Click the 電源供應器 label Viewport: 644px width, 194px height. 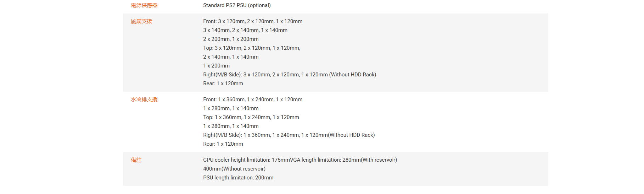coord(144,5)
